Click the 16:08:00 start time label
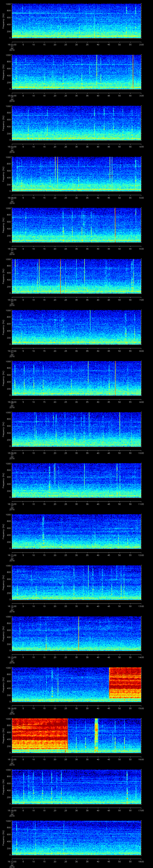 pyautogui.click(x=12, y=402)
